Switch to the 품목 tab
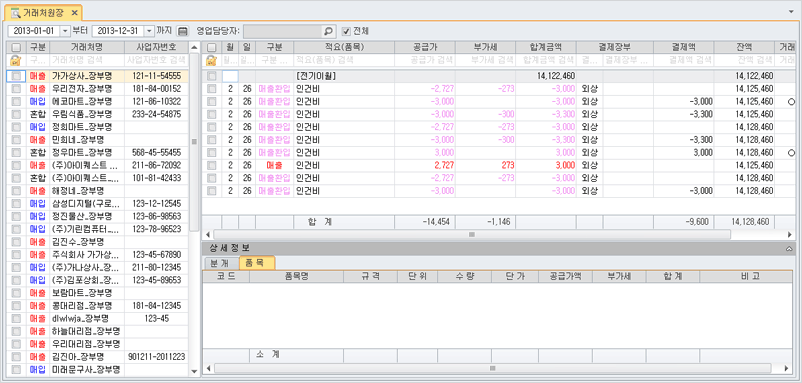802x383 pixels. pyautogui.click(x=257, y=263)
